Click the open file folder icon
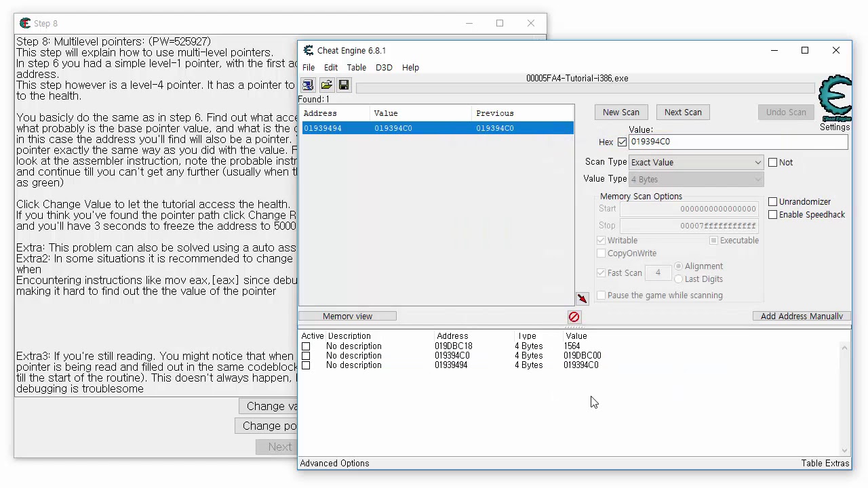 coord(326,85)
